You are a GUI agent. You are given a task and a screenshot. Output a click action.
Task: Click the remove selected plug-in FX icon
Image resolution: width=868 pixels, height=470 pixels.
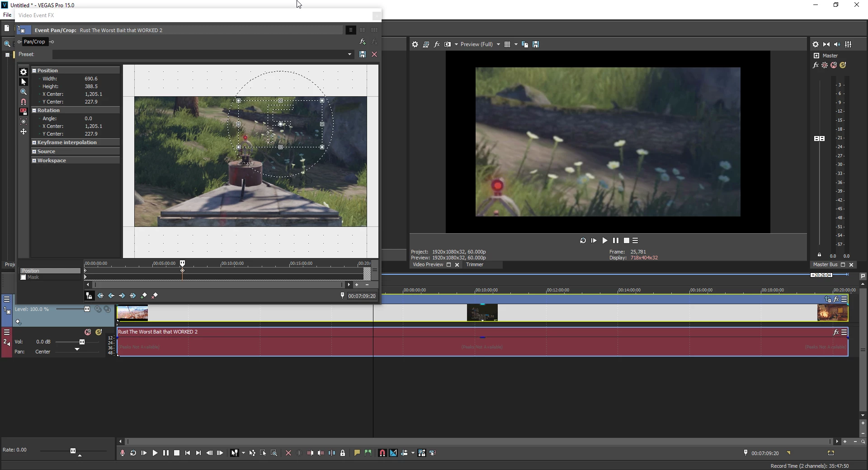click(x=374, y=42)
